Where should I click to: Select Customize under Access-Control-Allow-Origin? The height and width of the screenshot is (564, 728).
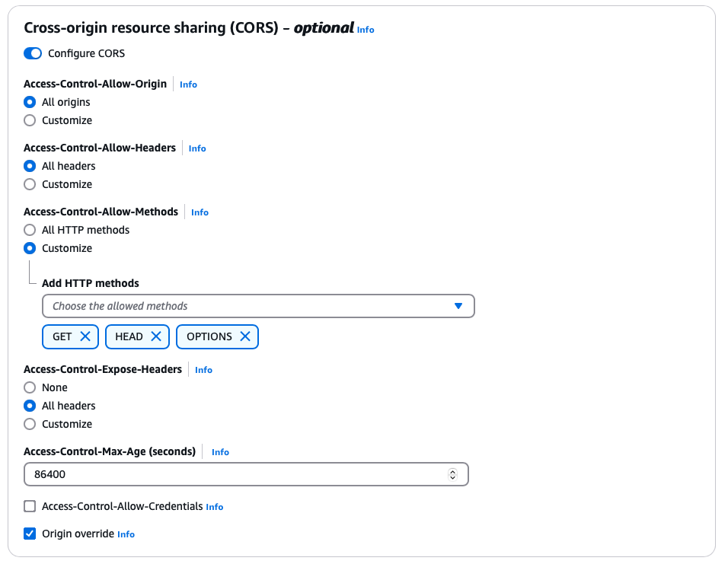(x=30, y=120)
